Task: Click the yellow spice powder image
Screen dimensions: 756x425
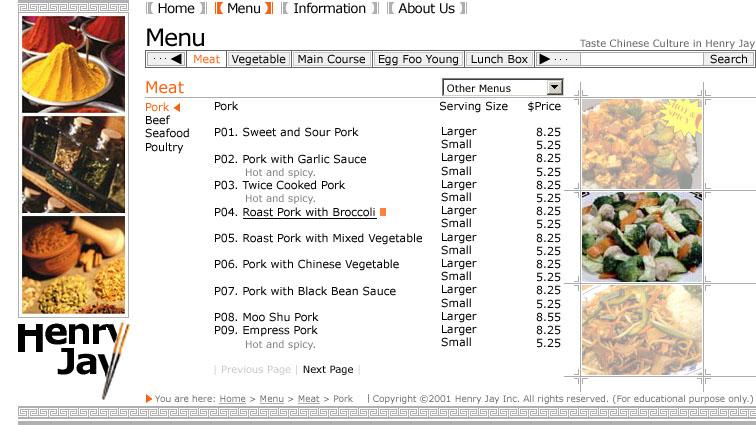Action: pos(73,64)
